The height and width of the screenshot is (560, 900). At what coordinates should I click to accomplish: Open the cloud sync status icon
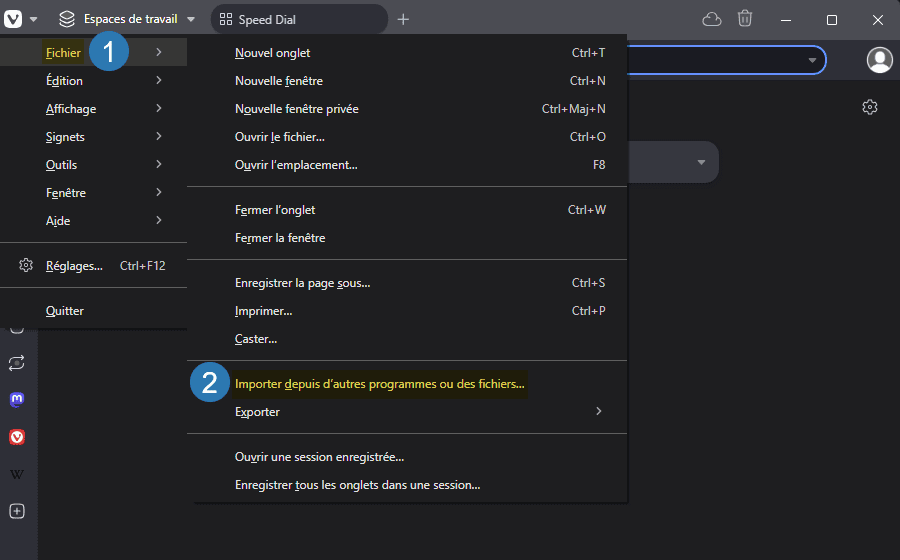point(712,20)
